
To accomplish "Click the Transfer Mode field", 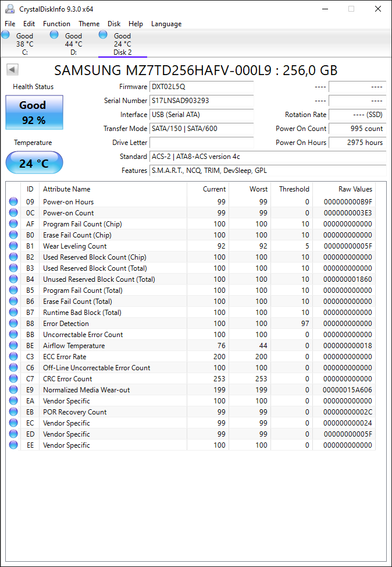I will pos(202,129).
